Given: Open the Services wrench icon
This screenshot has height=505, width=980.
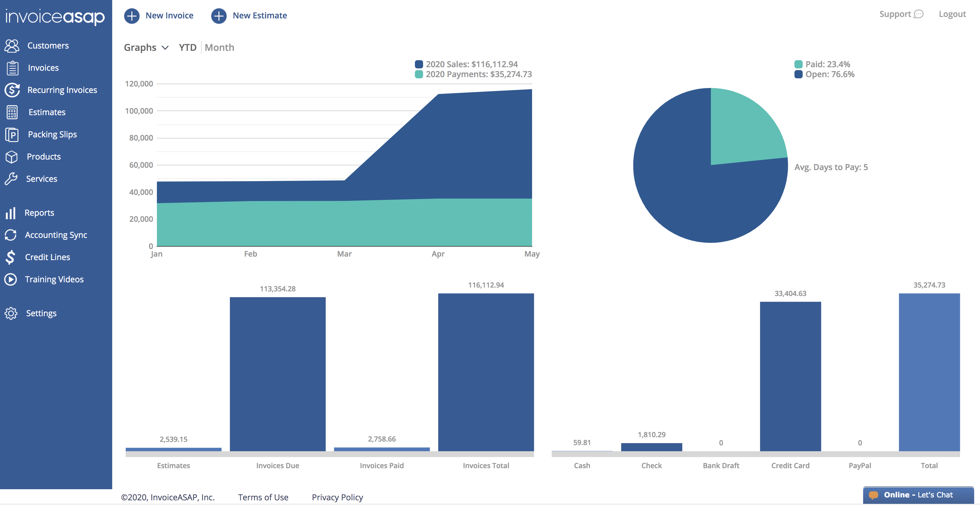Looking at the screenshot, I should pos(11,179).
